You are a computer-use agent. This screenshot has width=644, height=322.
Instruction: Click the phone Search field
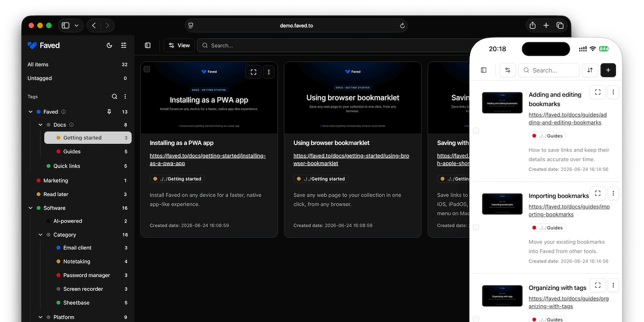click(x=548, y=70)
